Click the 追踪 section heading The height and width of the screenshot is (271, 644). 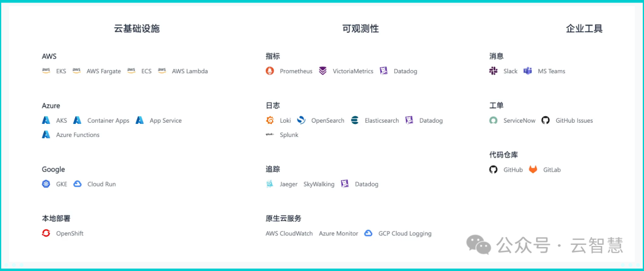(x=273, y=169)
